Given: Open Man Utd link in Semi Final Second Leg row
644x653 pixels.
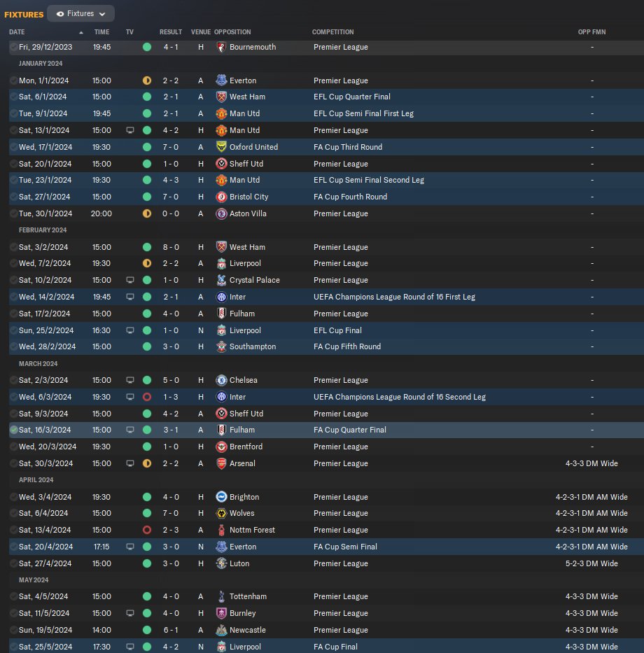Looking at the screenshot, I should point(244,180).
